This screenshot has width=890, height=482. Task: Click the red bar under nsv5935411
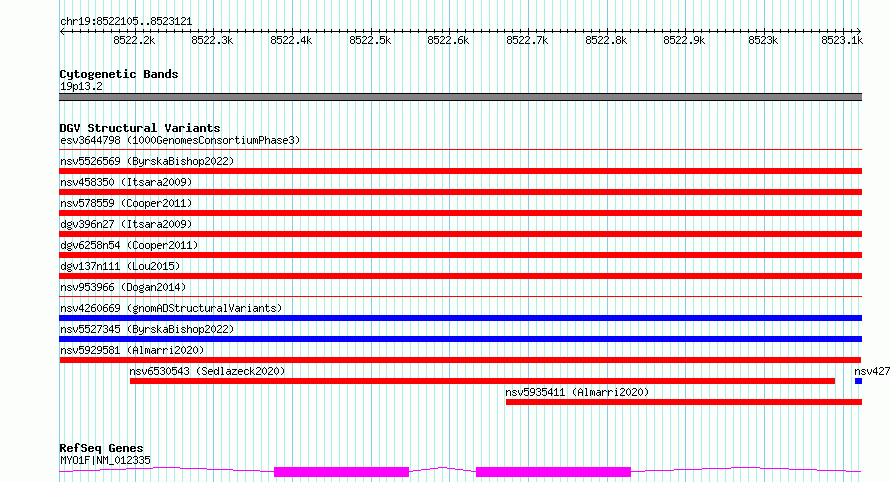coord(683,402)
